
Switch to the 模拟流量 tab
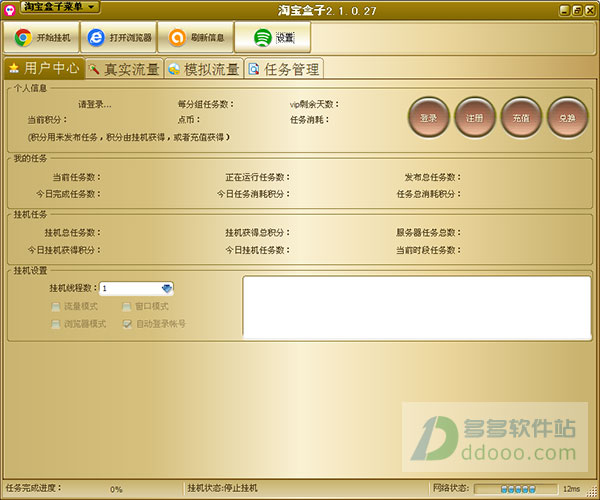(204, 69)
